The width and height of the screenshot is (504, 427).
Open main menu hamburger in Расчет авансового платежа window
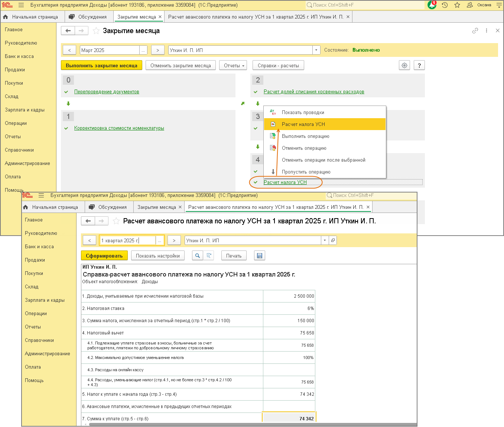(x=41, y=195)
